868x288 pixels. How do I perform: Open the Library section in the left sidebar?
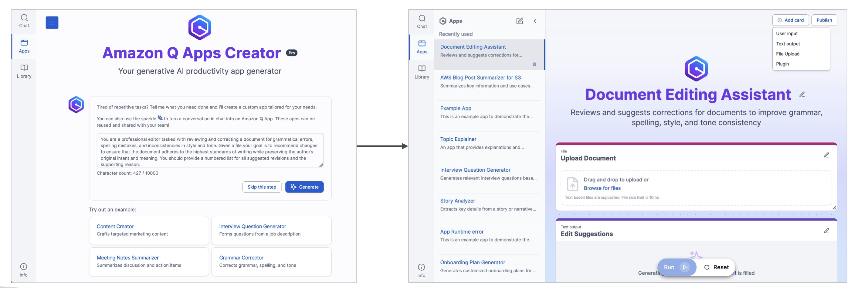click(x=24, y=71)
